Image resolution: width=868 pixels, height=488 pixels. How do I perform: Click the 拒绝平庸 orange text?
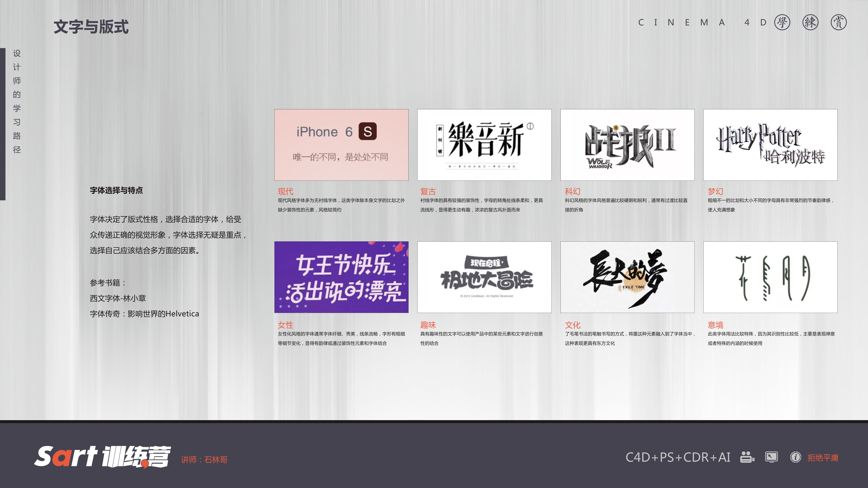click(x=823, y=458)
